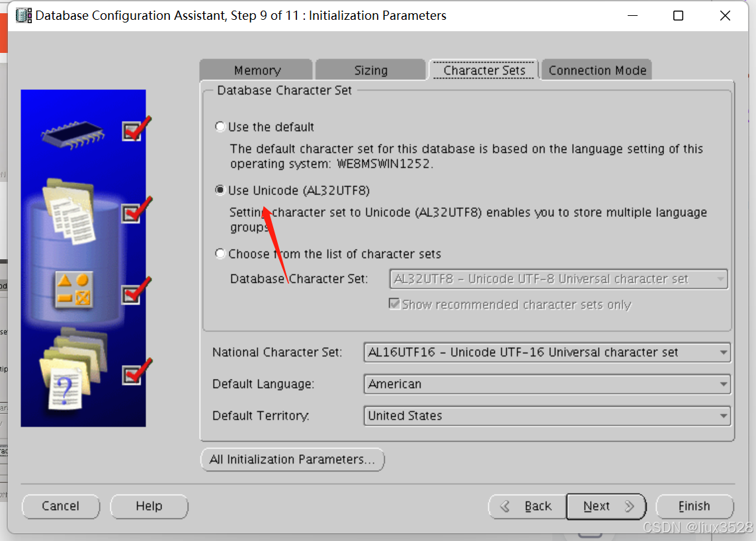The height and width of the screenshot is (541, 756).
Task: Minimize the Database Configuration Assistant window
Action: pos(632,15)
